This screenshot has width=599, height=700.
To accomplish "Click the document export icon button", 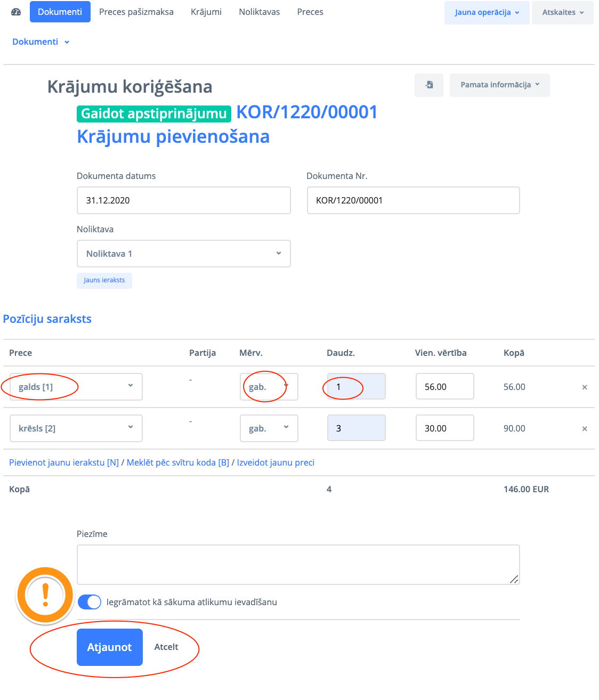I will (429, 85).
